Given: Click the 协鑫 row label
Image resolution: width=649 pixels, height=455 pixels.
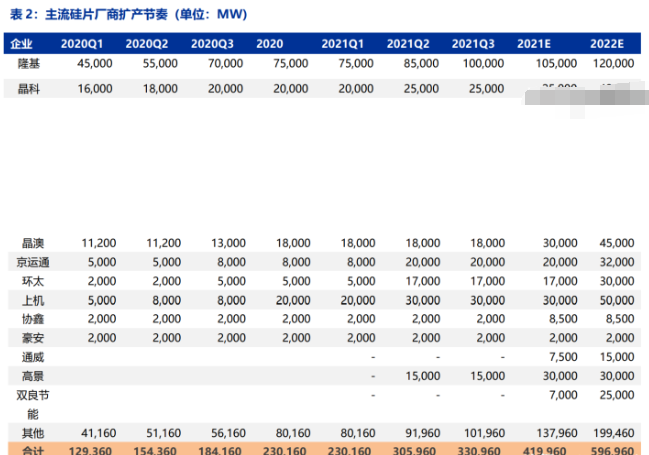Looking at the screenshot, I should point(33,319).
